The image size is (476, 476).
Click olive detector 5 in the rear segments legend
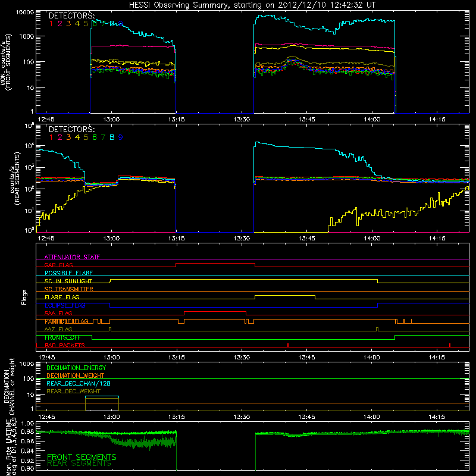[x=86, y=137]
